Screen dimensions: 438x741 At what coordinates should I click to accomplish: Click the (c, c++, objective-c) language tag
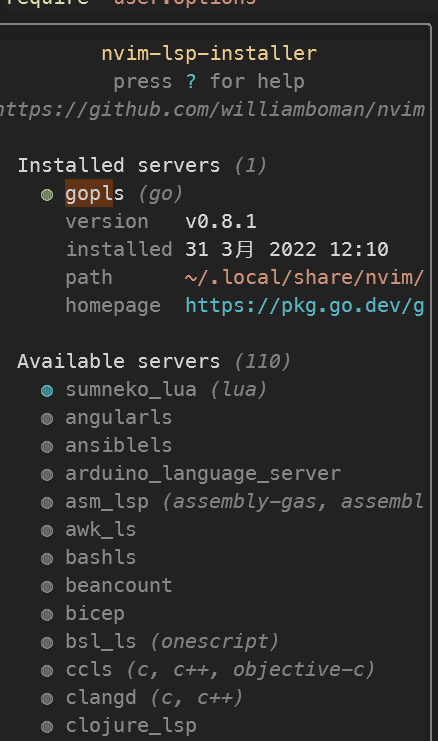tap(250, 670)
